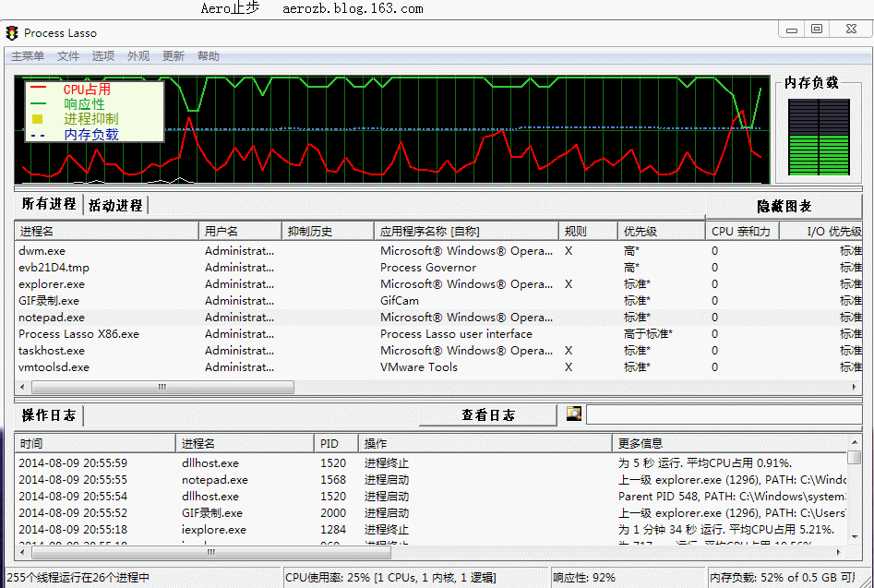Select the 20:55:18 iexplore.exe log entry

tap(430, 530)
